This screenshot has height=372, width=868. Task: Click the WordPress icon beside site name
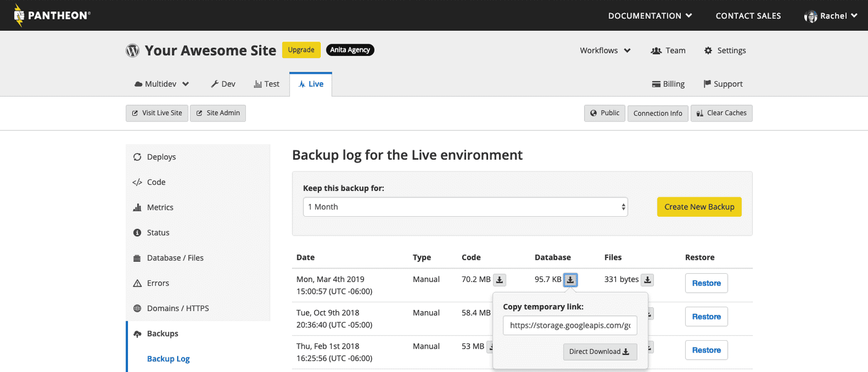(132, 50)
